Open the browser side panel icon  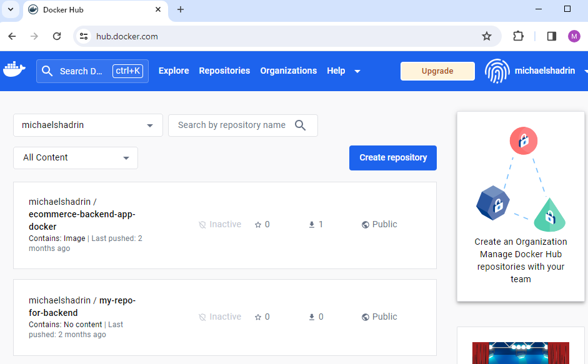tap(552, 36)
